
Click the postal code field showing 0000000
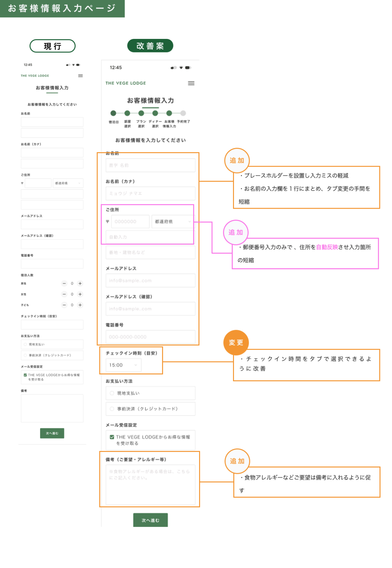coord(130,222)
